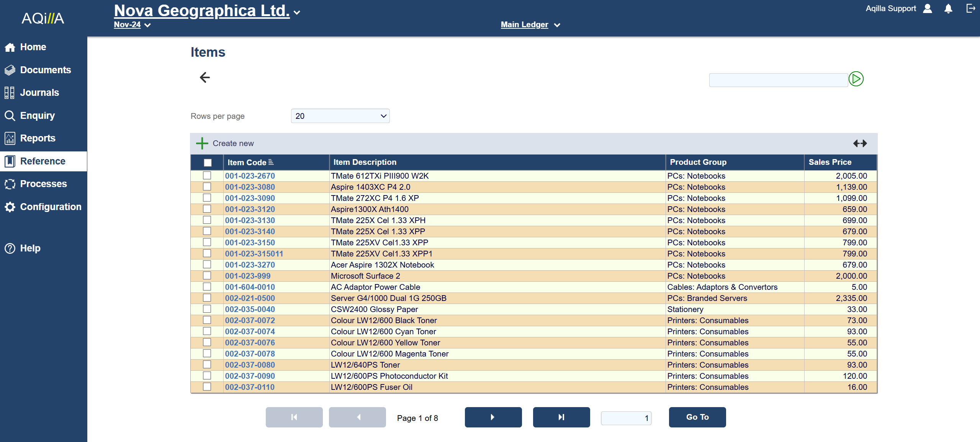This screenshot has height=442, width=980.
Task: Tick the select-all header checkbox
Action: 208,163
